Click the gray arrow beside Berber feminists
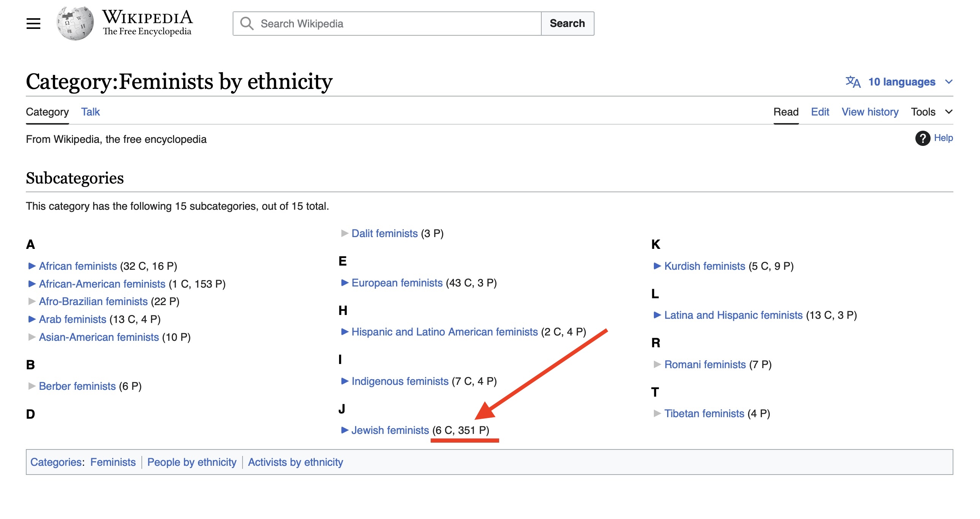This screenshot has height=519, width=980. (32, 386)
